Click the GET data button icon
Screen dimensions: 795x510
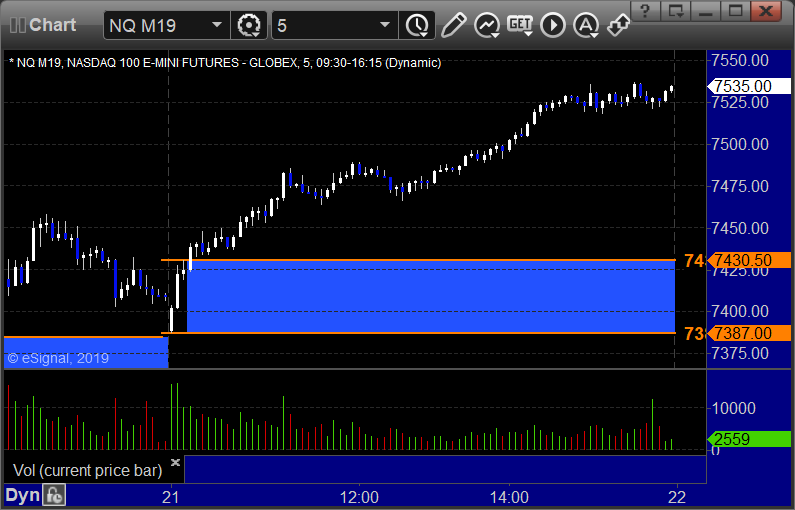click(x=520, y=25)
